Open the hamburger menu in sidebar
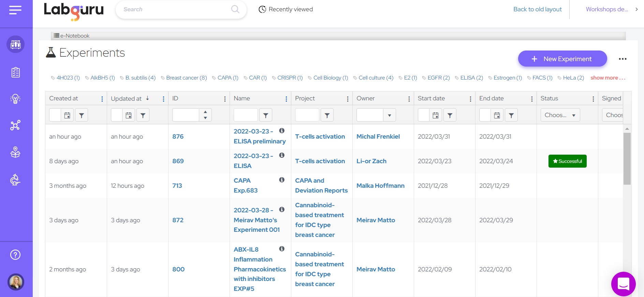The width and height of the screenshot is (644, 297). (15, 10)
